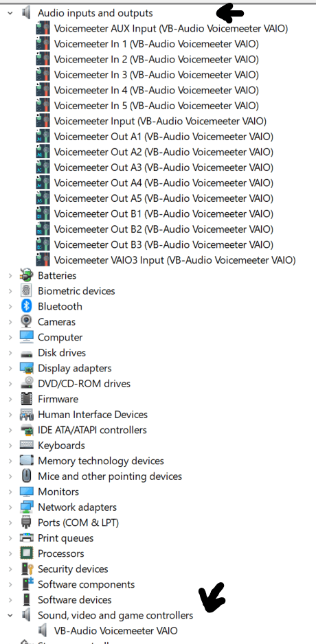Click the Voicemeeter Out A3 device icon
316x644 pixels.
43,168
